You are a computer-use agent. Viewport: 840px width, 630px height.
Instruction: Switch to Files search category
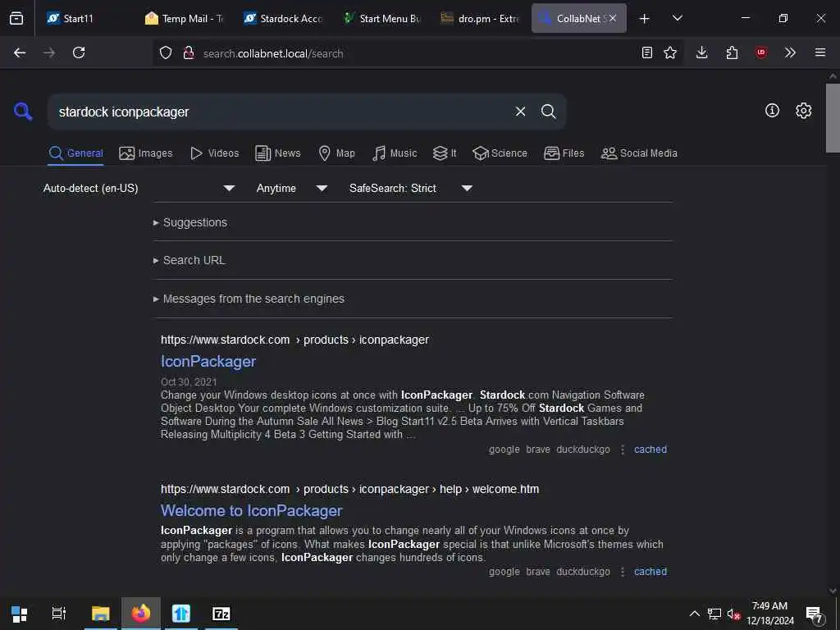564,153
